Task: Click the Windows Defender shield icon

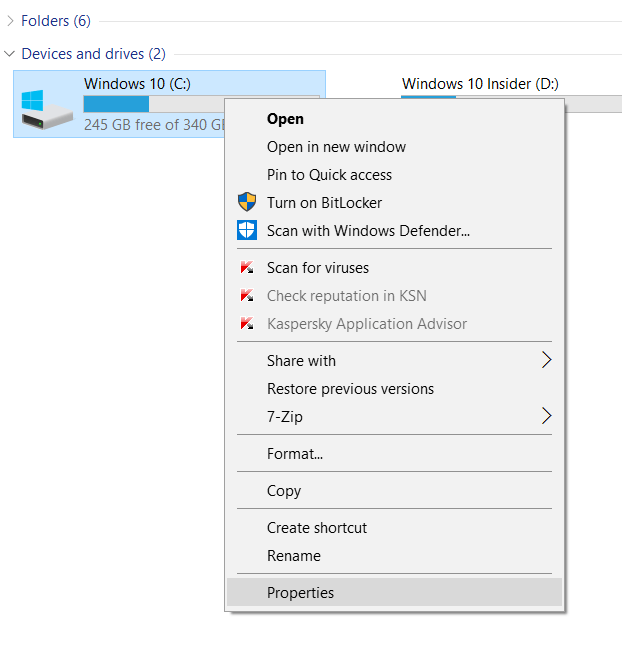Action: (x=247, y=230)
